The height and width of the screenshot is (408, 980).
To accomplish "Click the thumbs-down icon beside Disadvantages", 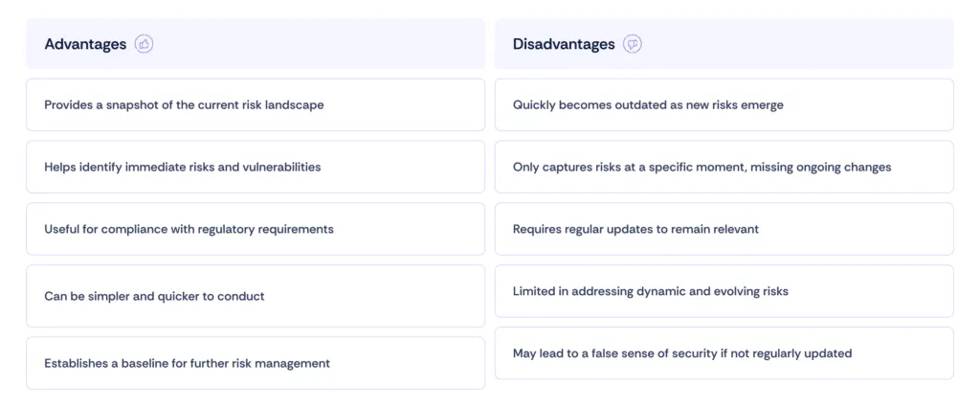I will (633, 44).
